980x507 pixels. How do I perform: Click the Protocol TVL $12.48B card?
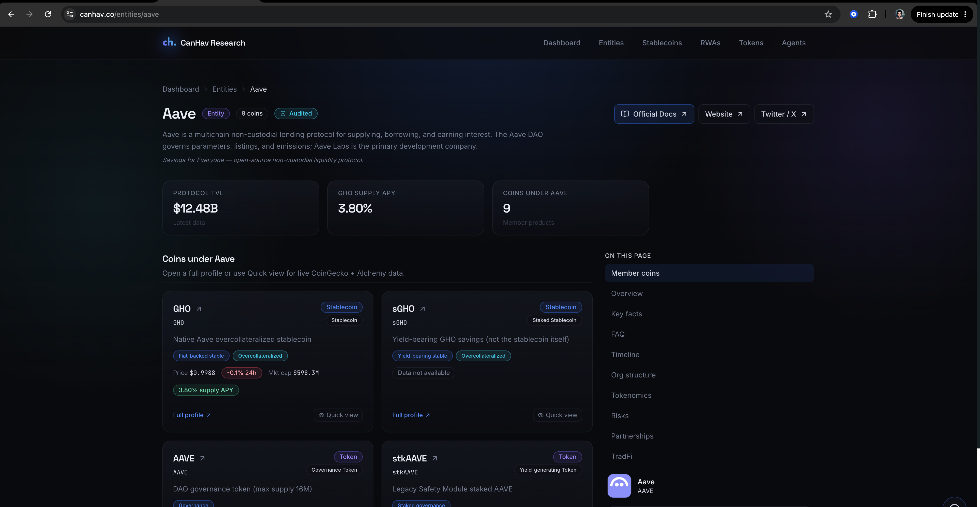pos(241,208)
